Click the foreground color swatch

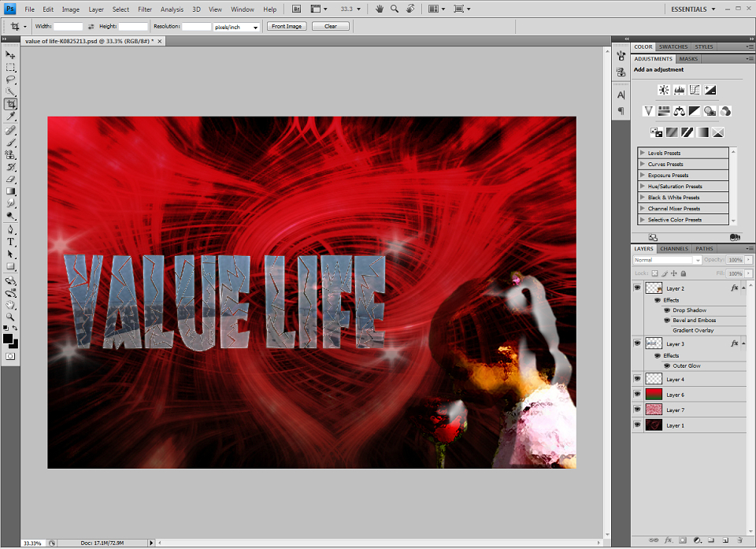8,338
